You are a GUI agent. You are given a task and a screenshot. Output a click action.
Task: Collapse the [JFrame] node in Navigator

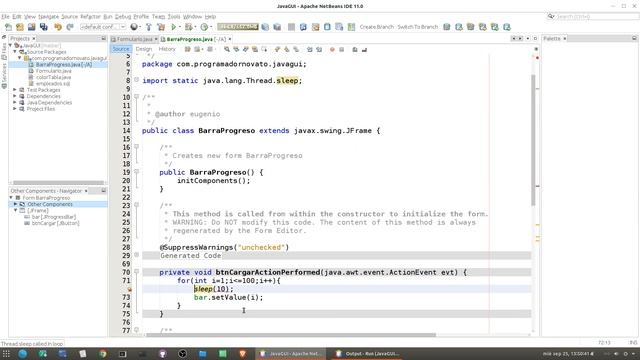click(16, 211)
